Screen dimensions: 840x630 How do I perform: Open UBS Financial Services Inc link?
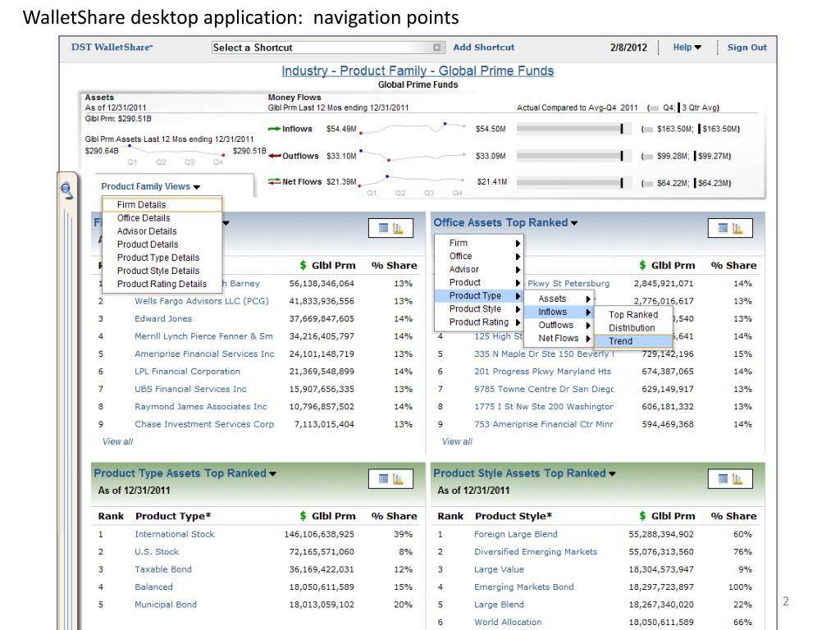(190, 389)
